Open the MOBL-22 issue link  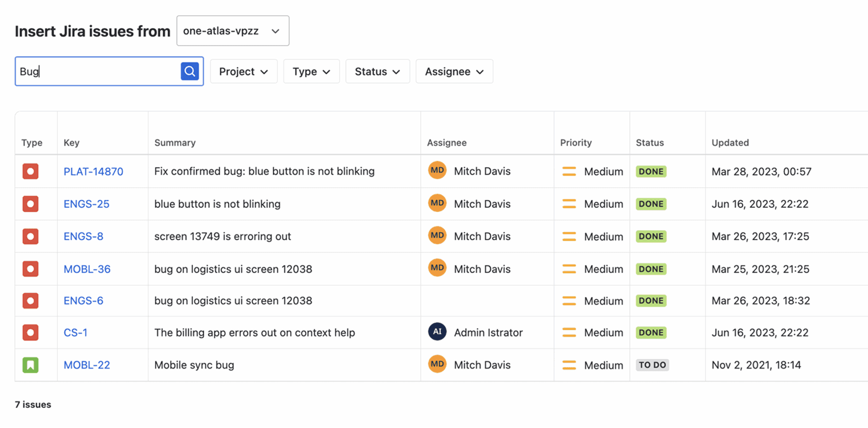[87, 365]
